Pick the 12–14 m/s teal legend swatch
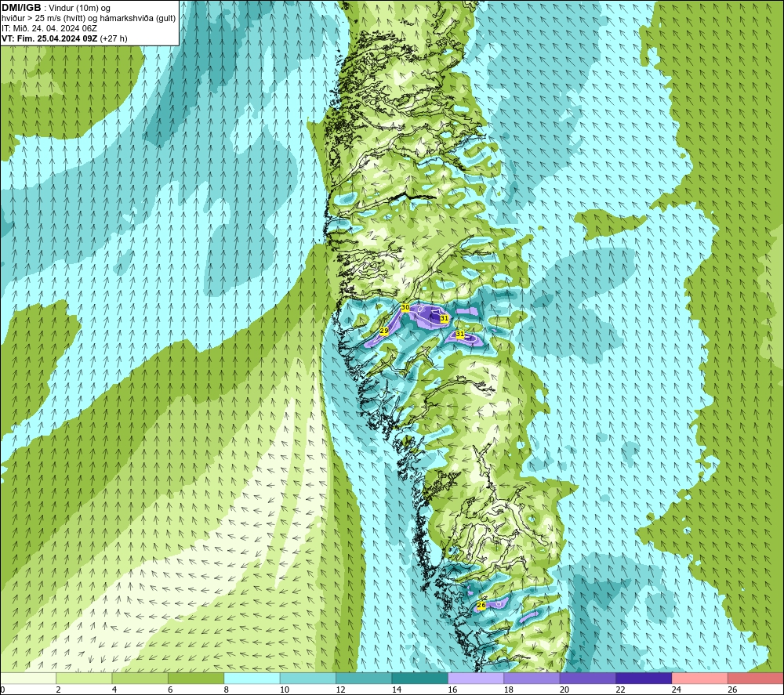Screen dimensions: 784x695 coord(364,678)
